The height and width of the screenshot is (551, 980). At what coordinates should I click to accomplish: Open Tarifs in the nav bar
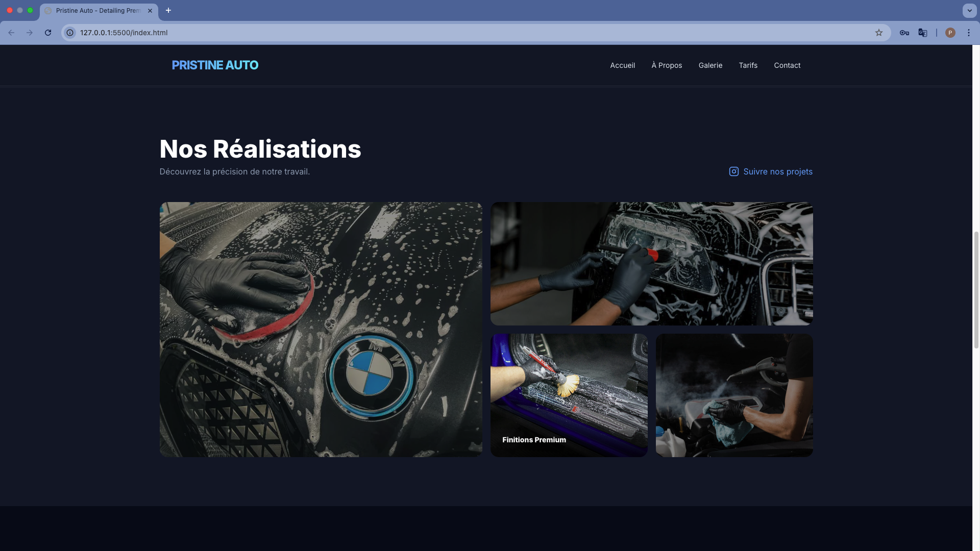pyautogui.click(x=748, y=65)
